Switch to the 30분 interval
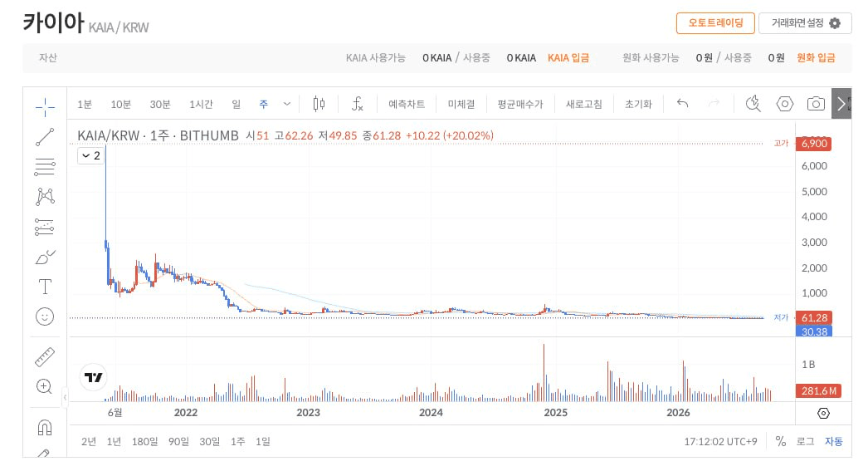868x471 pixels. tap(160, 104)
